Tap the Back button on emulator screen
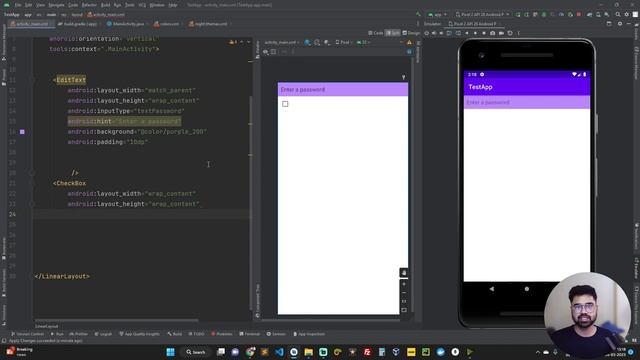640x360 pixels. pyautogui.click(x=492, y=289)
